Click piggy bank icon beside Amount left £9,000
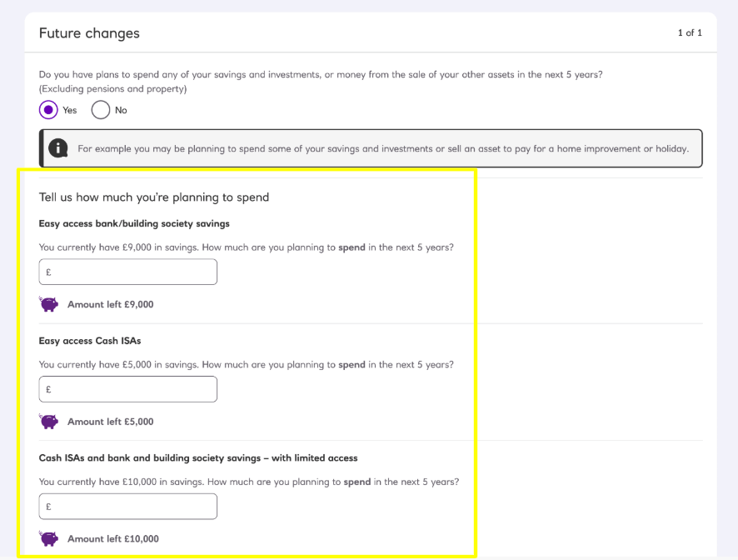The width and height of the screenshot is (738, 560). click(x=49, y=304)
